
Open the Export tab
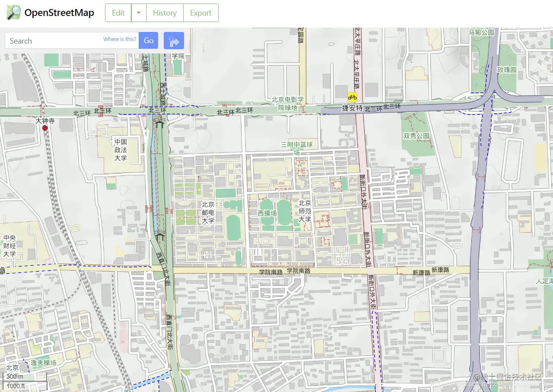point(201,13)
